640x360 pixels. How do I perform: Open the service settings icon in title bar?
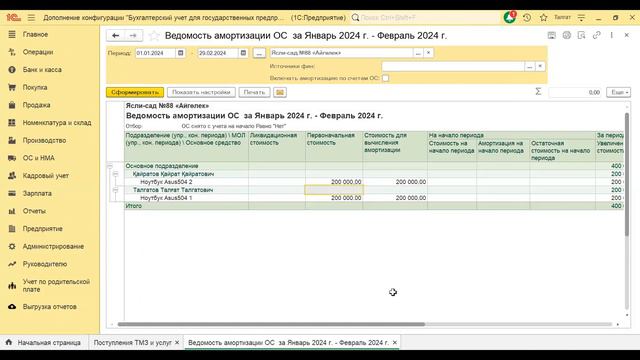[581, 18]
